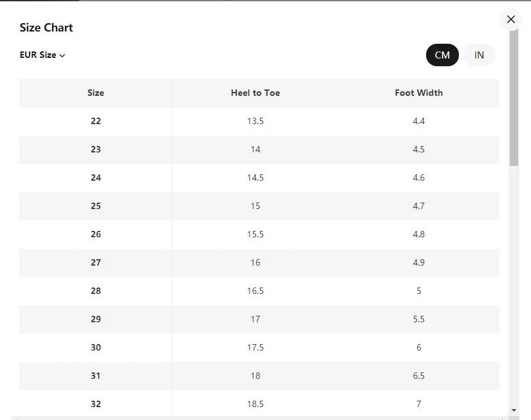This screenshot has width=531, height=420.
Task: Click the 13.5 heel to toe value
Action: 255,121
